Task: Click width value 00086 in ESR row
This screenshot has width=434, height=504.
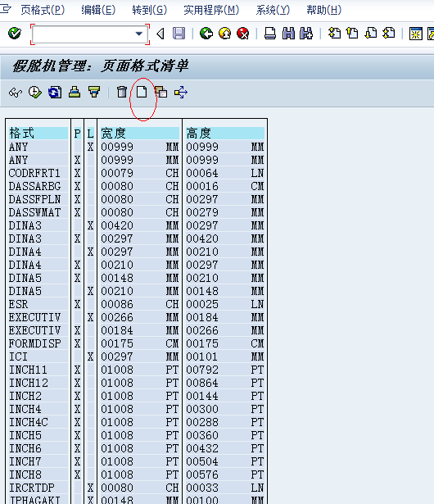Action: [117, 304]
